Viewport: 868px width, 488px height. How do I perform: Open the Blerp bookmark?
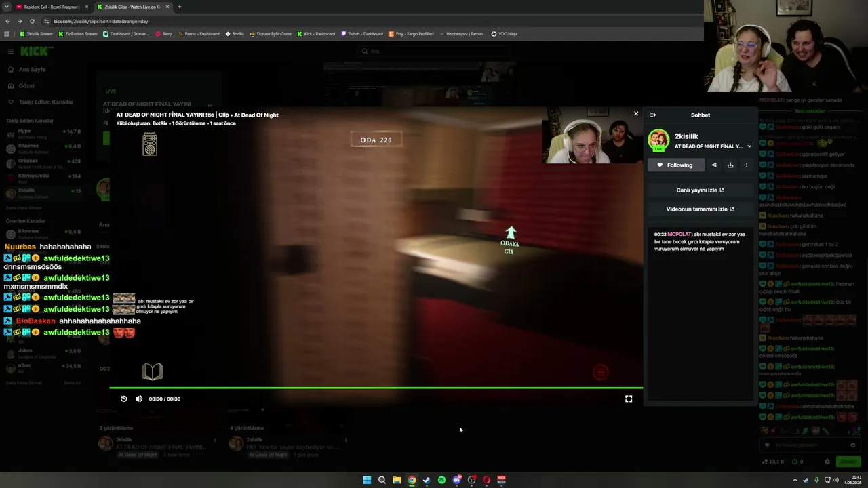click(164, 34)
